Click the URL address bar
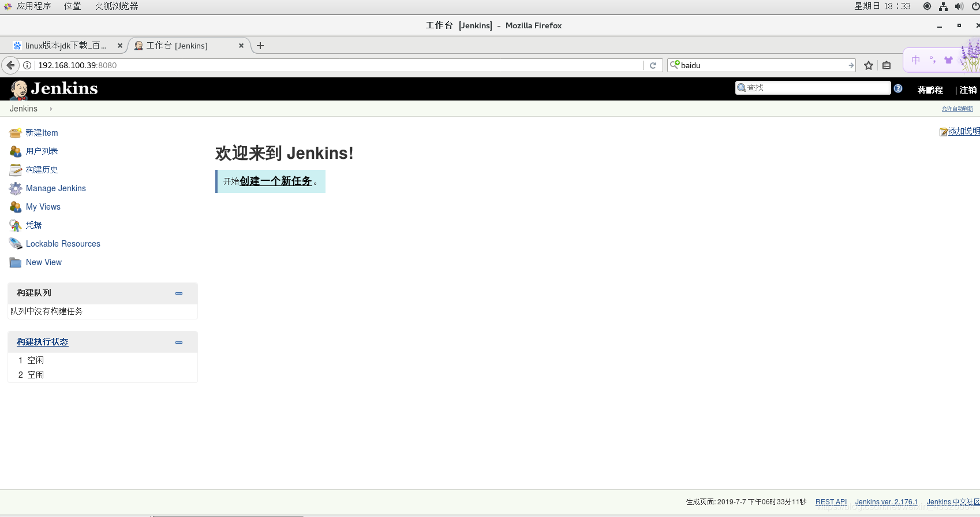 click(x=339, y=65)
